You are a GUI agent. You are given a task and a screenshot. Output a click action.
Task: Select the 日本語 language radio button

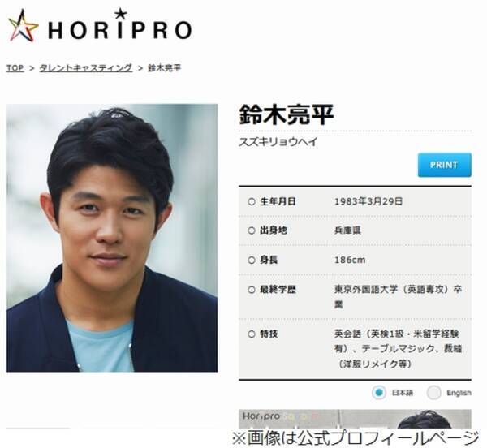378,393
